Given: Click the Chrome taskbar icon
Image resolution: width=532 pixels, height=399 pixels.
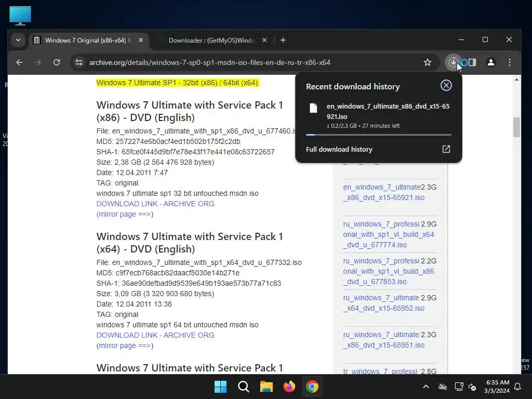Looking at the screenshot, I should tap(312, 387).
